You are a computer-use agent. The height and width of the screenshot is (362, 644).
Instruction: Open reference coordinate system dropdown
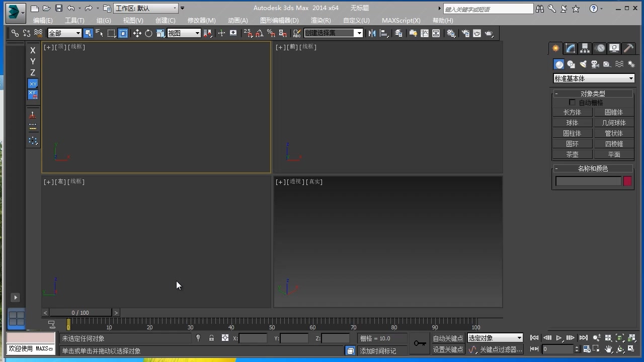tap(184, 33)
